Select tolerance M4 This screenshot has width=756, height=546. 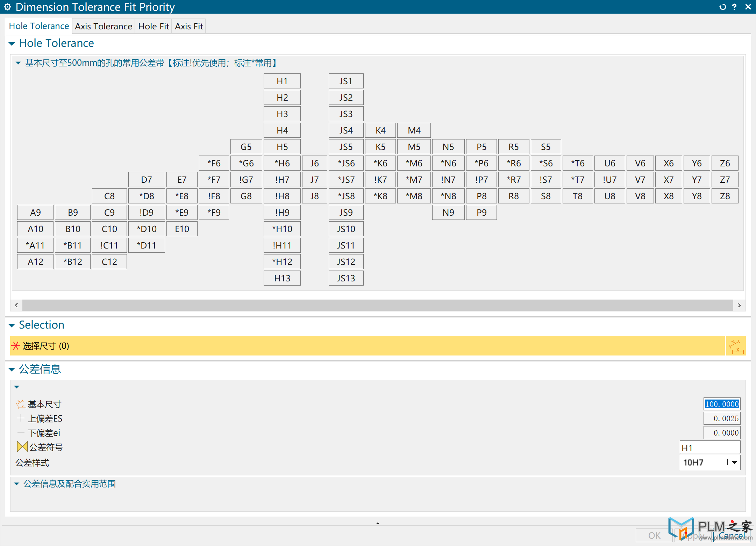pyautogui.click(x=414, y=130)
